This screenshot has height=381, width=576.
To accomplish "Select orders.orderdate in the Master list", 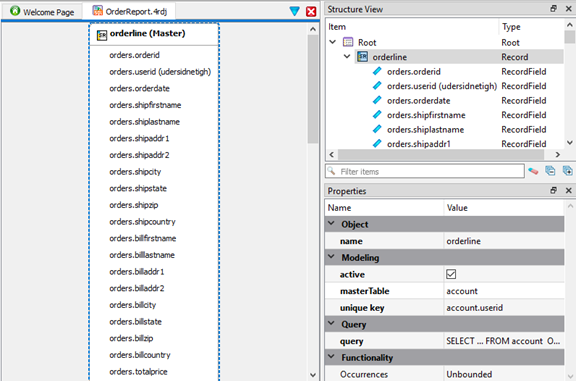I will point(140,89).
